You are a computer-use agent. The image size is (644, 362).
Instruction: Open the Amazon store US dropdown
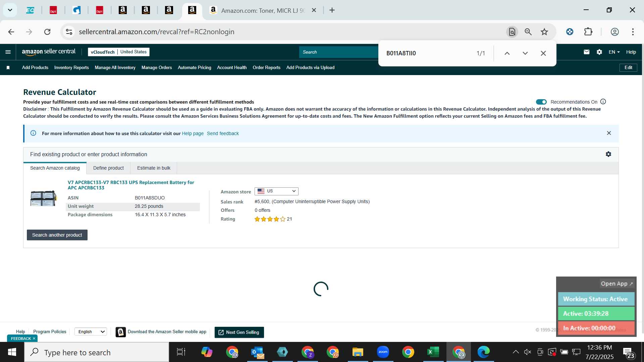pos(276,191)
